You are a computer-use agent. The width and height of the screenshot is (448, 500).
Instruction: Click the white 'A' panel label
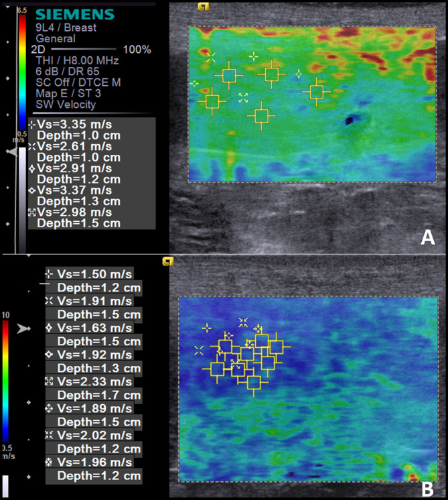point(428,237)
